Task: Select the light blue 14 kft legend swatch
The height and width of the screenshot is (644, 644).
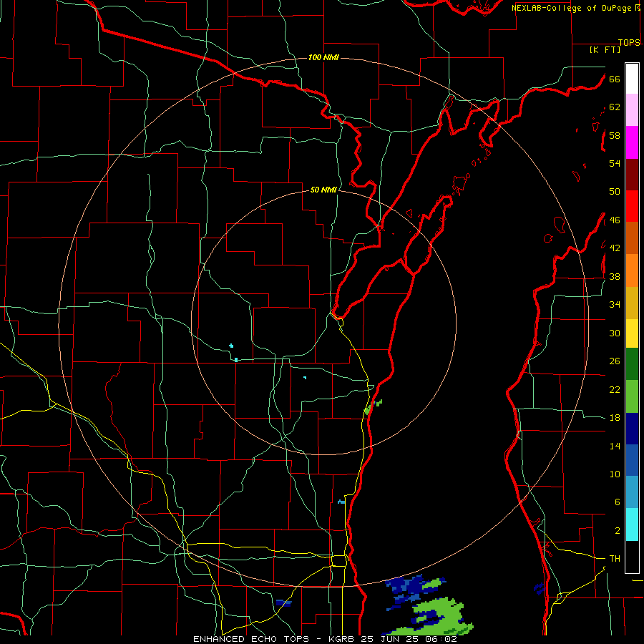Action: pyautogui.click(x=632, y=492)
